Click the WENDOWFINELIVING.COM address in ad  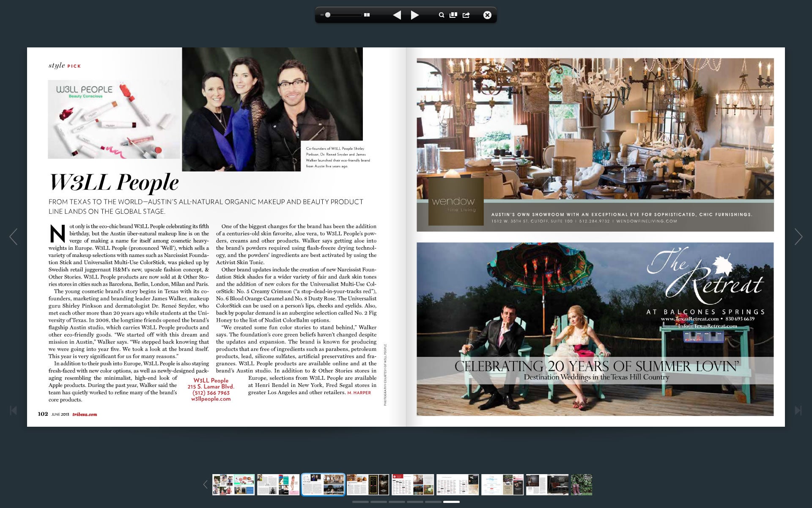[647, 221]
